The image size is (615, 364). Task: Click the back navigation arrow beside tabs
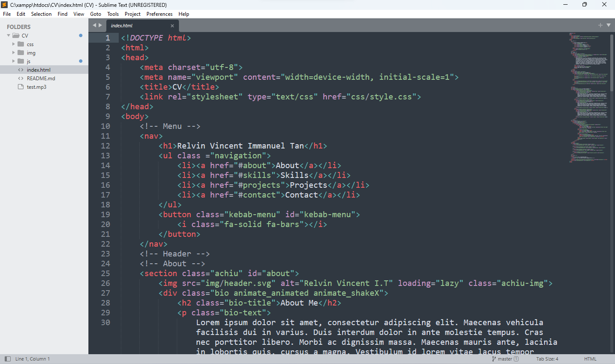click(94, 25)
